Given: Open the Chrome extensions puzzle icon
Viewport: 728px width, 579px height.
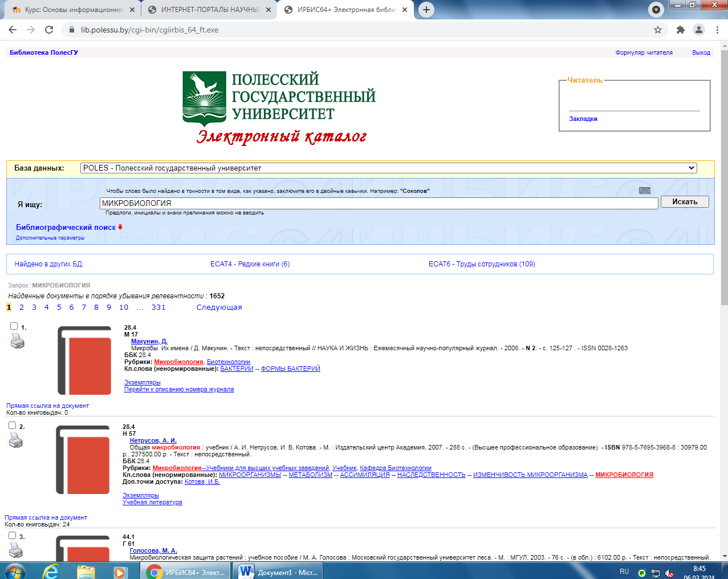Looking at the screenshot, I should [680, 30].
